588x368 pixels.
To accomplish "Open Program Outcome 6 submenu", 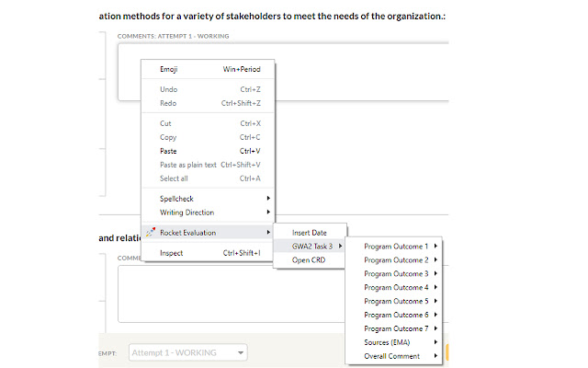I will click(x=394, y=315).
